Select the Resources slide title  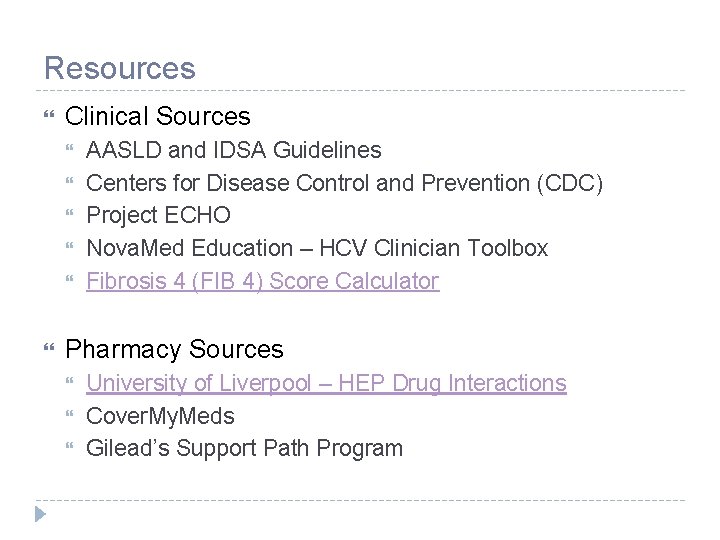click(x=120, y=68)
